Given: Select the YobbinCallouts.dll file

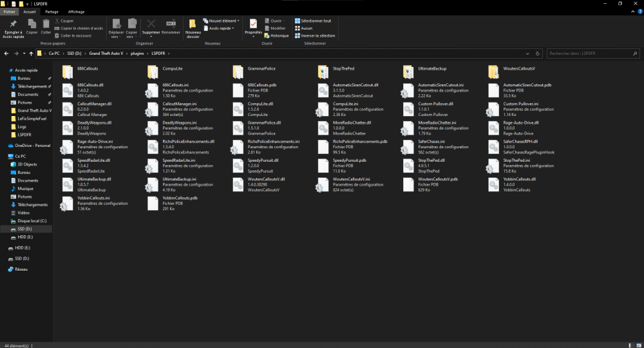Looking at the screenshot, I should point(512,184).
